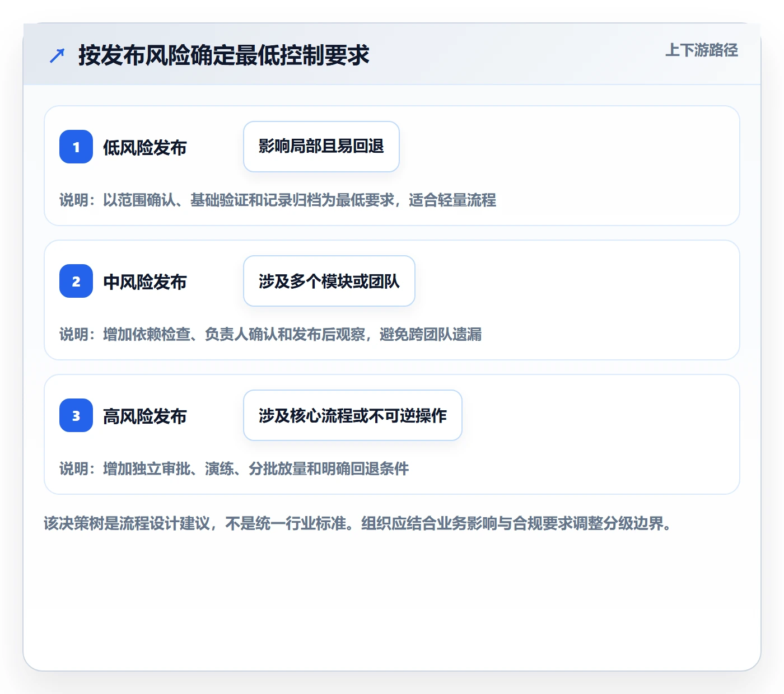
Task: Click the footer note starting 该决策树是流程设计建议
Action: 357,524
